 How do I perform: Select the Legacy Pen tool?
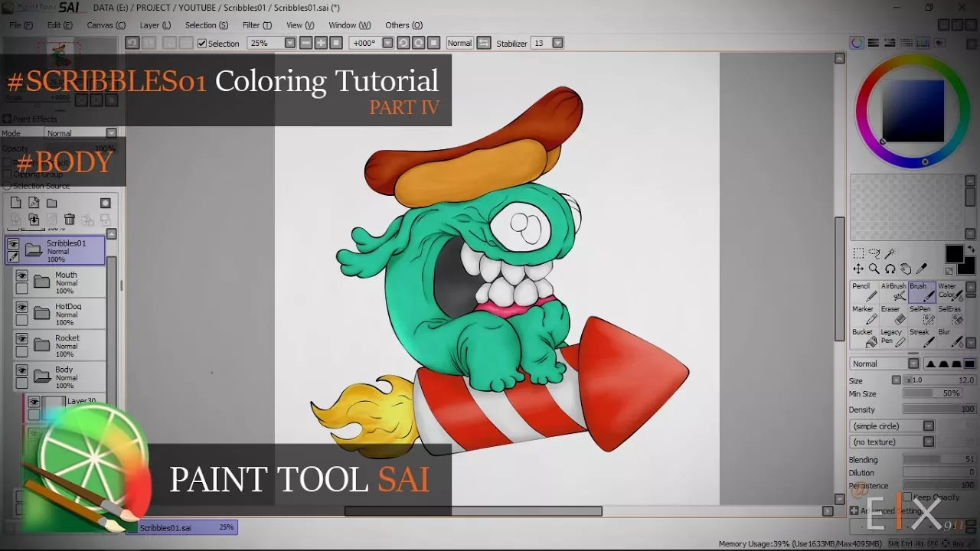pos(893,338)
